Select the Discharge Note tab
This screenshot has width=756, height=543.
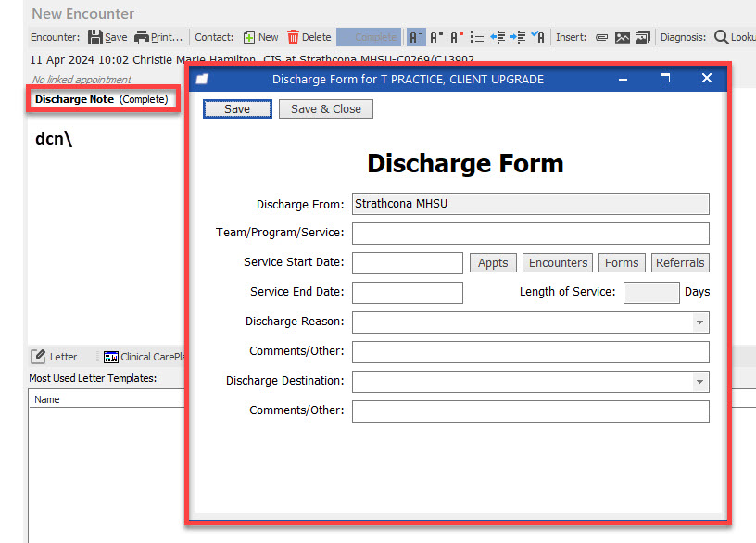click(74, 99)
